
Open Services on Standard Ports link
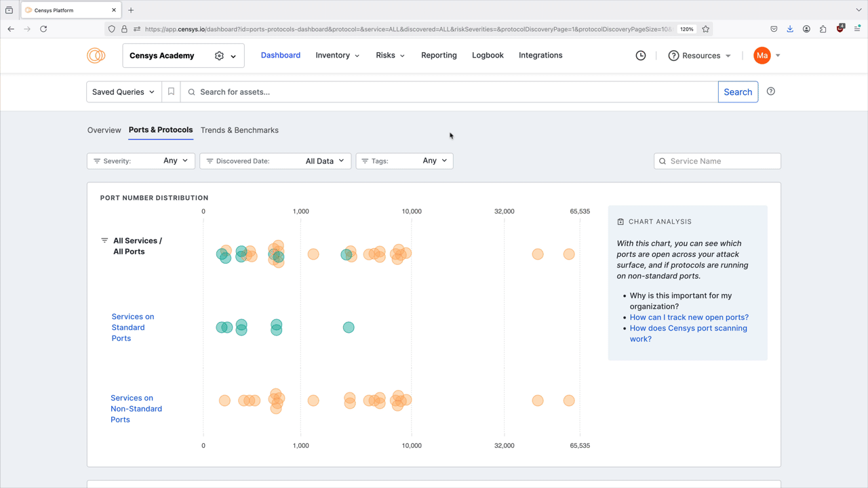pyautogui.click(x=133, y=327)
